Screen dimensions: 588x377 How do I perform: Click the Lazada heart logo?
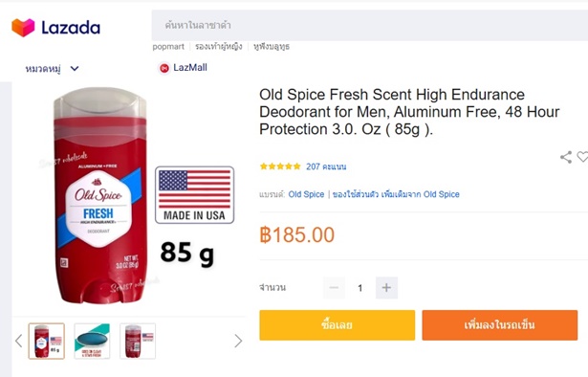click(x=23, y=28)
